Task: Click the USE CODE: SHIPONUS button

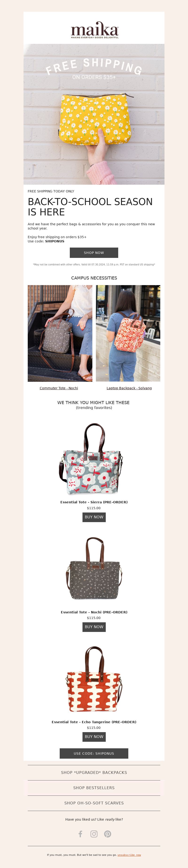Action: click(94, 753)
